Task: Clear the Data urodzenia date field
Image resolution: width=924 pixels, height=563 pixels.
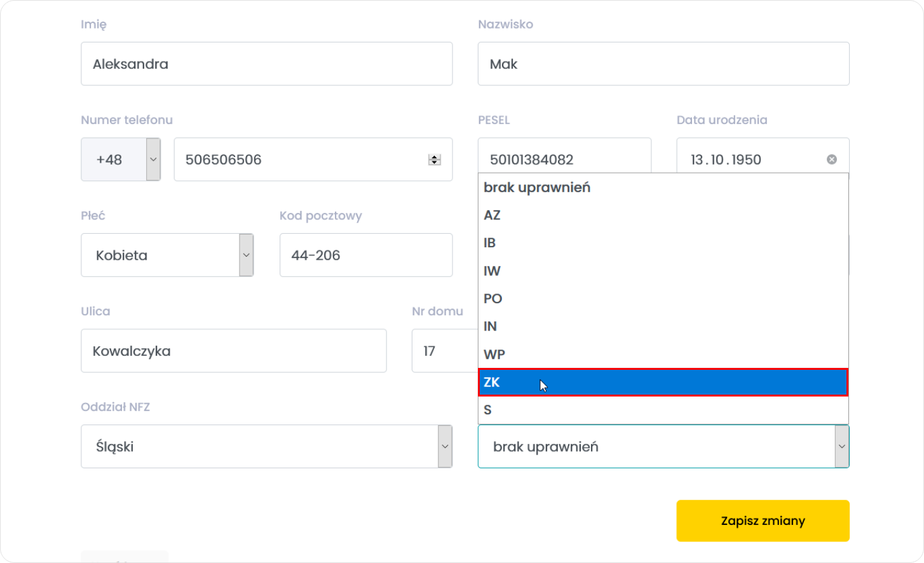Action: click(831, 159)
